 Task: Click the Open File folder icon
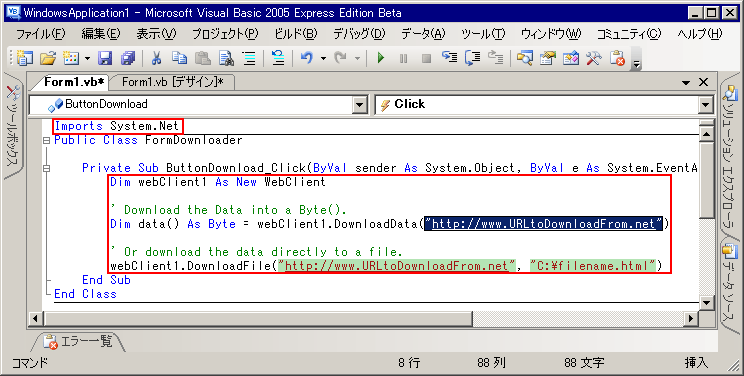[48, 58]
